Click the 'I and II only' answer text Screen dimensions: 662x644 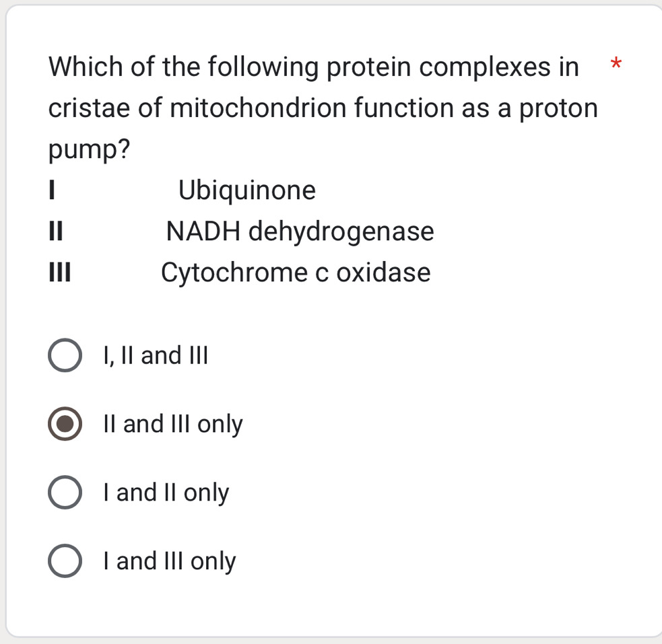166,492
